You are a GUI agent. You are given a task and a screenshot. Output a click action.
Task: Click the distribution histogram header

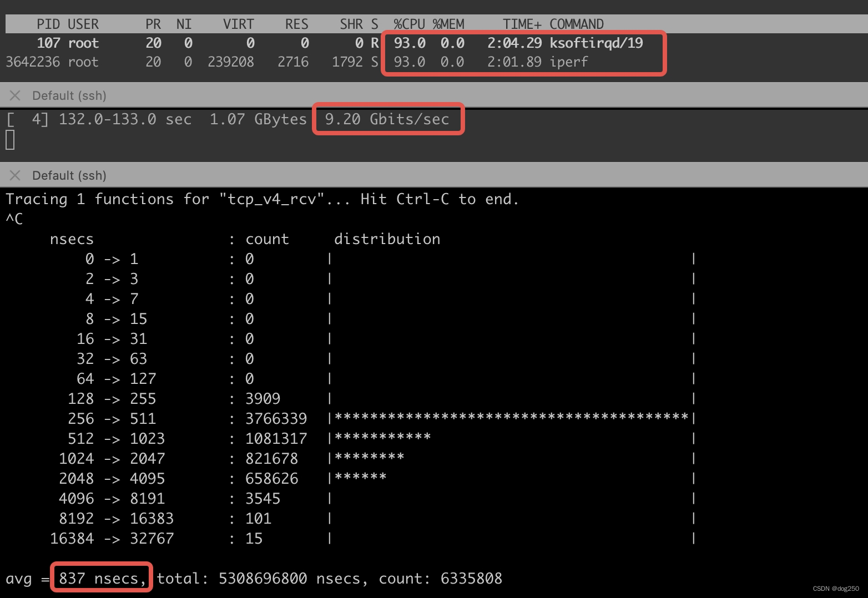(387, 239)
